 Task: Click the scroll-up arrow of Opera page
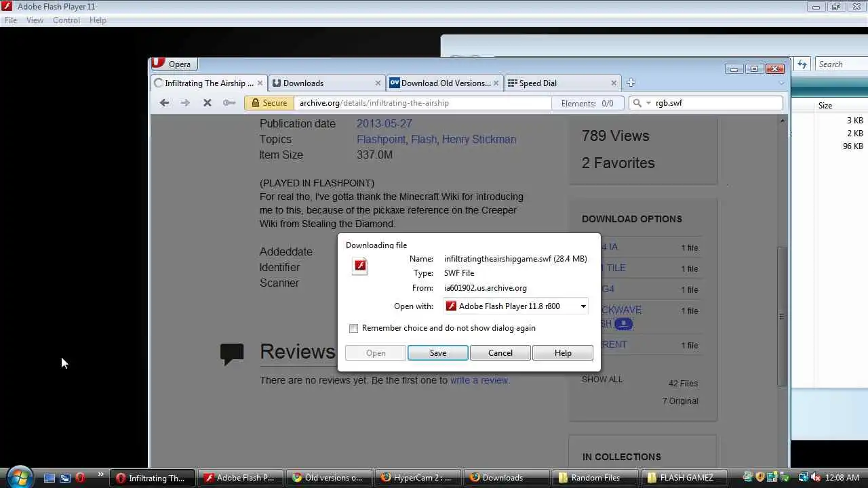(782, 121)
